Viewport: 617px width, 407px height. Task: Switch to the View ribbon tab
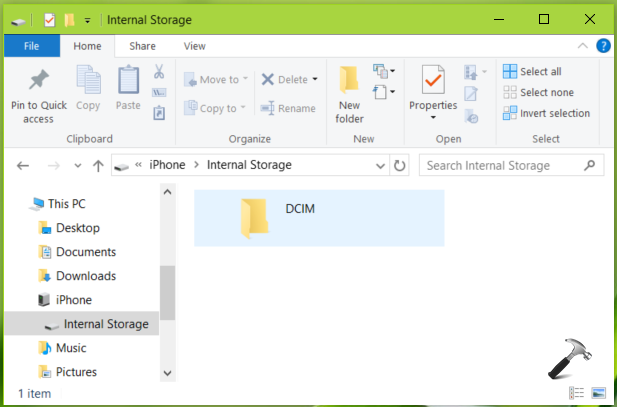coord(194,46)
